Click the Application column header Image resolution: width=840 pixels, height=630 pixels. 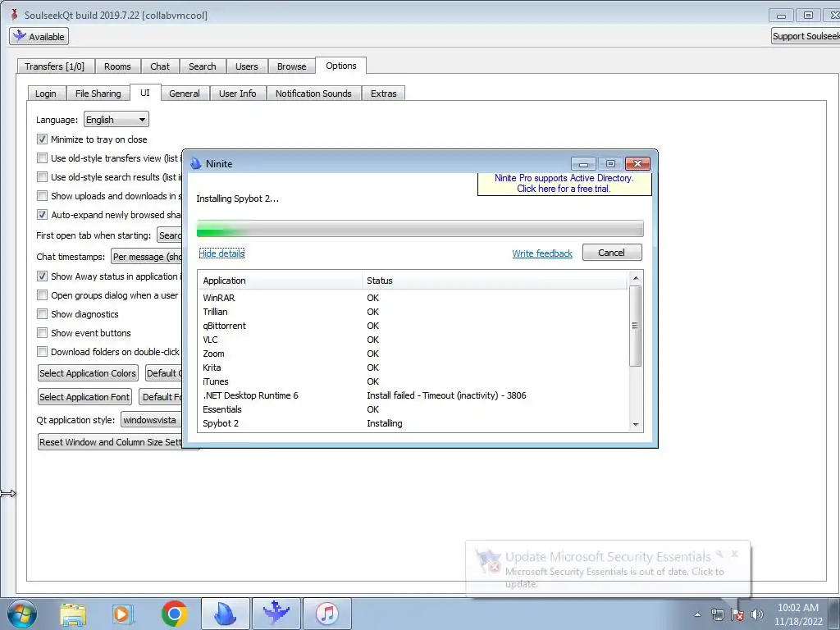(281, 281)
